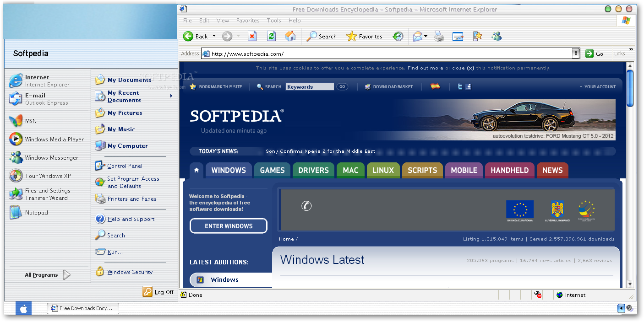The width and height of the screenshot is (644, 322).
Task: Open Windows Media Player from Start menu
Action: click(48, 140)
